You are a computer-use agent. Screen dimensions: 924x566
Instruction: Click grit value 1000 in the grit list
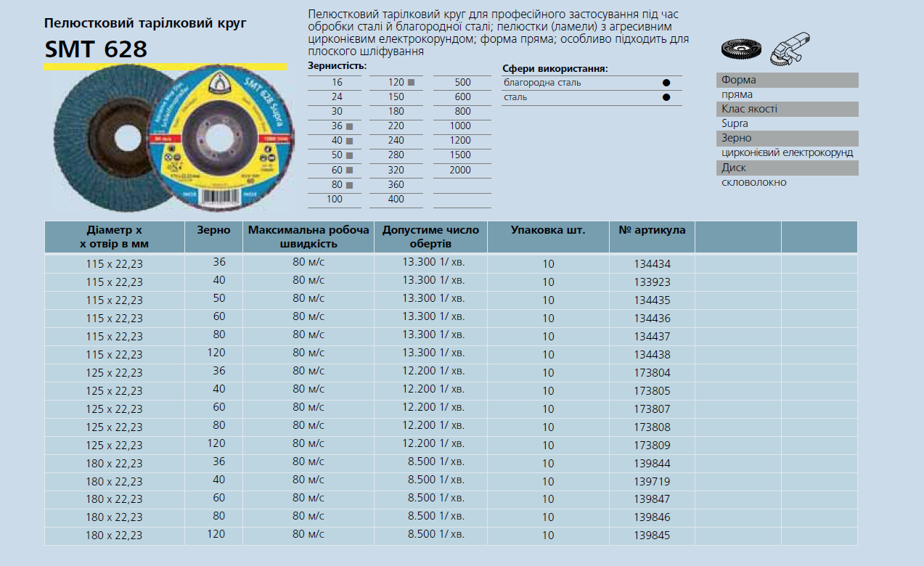tap(460, 126)
